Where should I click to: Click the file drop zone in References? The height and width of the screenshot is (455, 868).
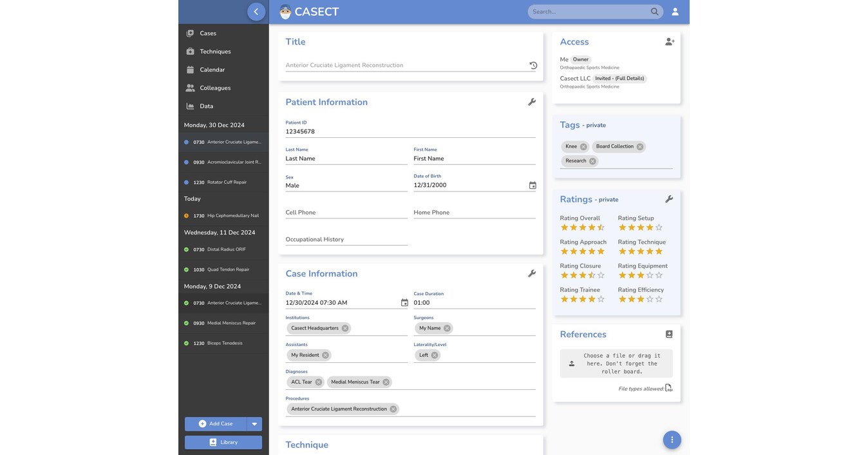tap(616, 362)
